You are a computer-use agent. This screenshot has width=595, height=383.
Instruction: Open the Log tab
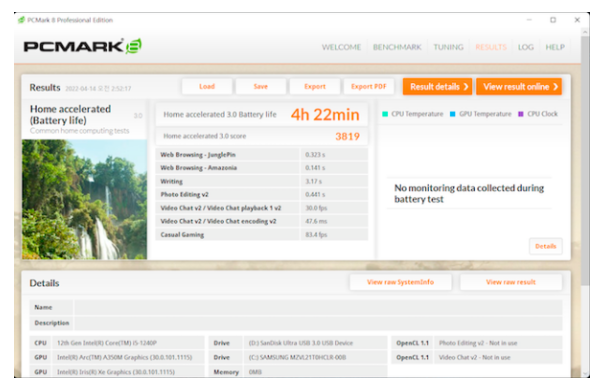click(526, 47)
